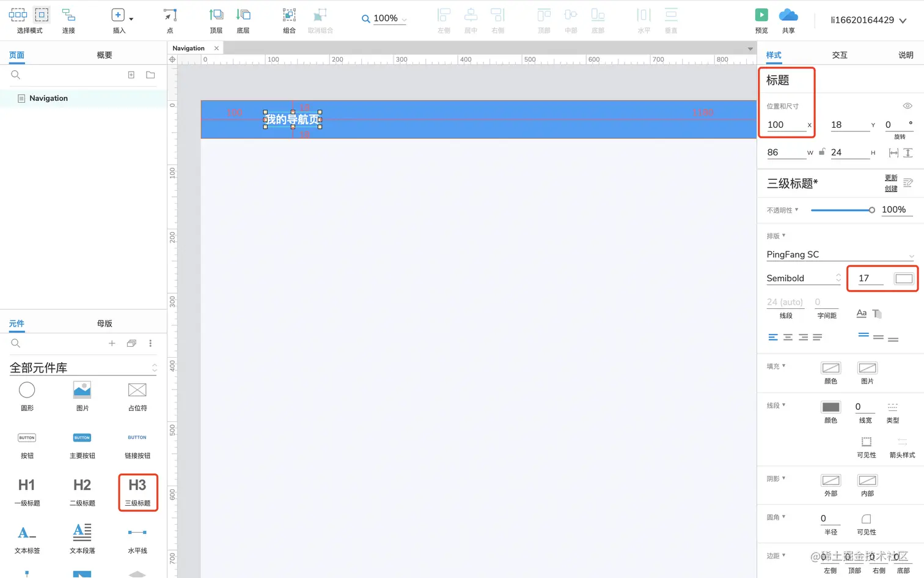This screenshot has width=924, height=578.
Task: Switch to the 交互 tab
Action: point(840,54)
